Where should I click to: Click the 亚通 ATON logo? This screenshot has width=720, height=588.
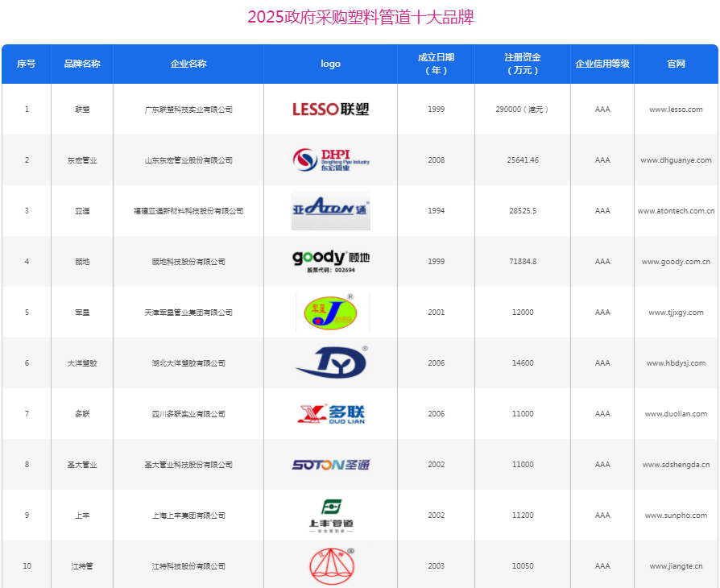click(x=330, y=211)
